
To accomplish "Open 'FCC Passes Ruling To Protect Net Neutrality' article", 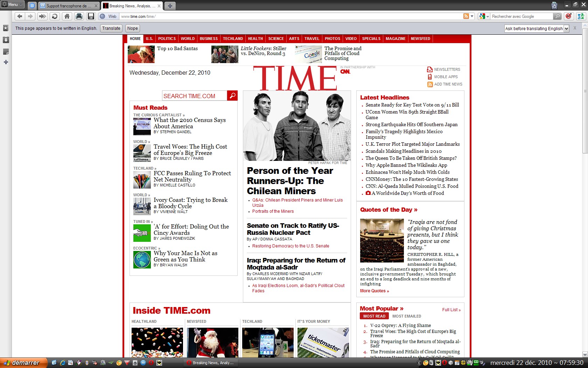I will (x=192, y=176).
